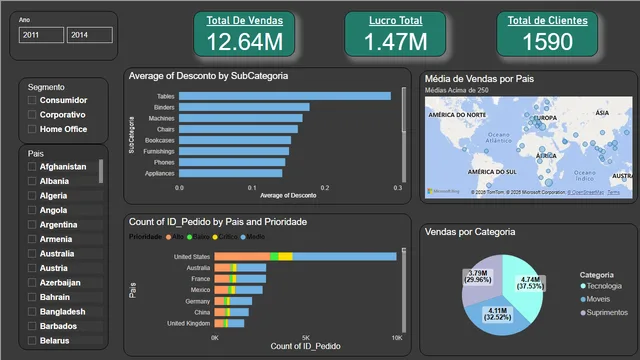The height and width of the screenshot is (360, 640).
Task: Click the United Kingdom order count bar
Action: click(229, 323)
